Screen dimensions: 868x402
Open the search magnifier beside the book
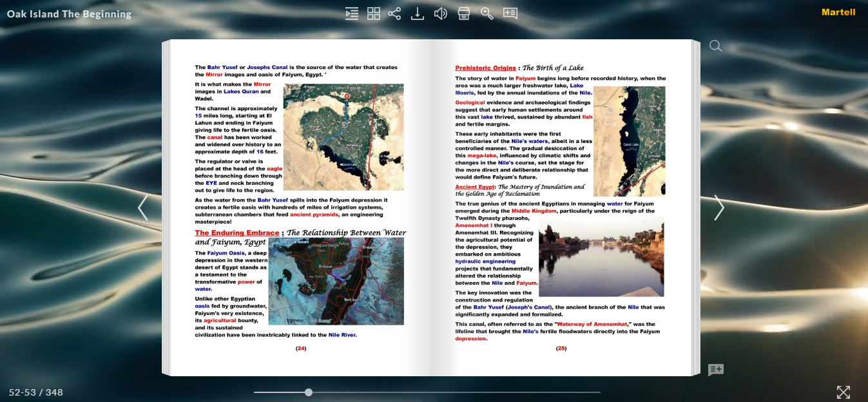tap(715, 46)
